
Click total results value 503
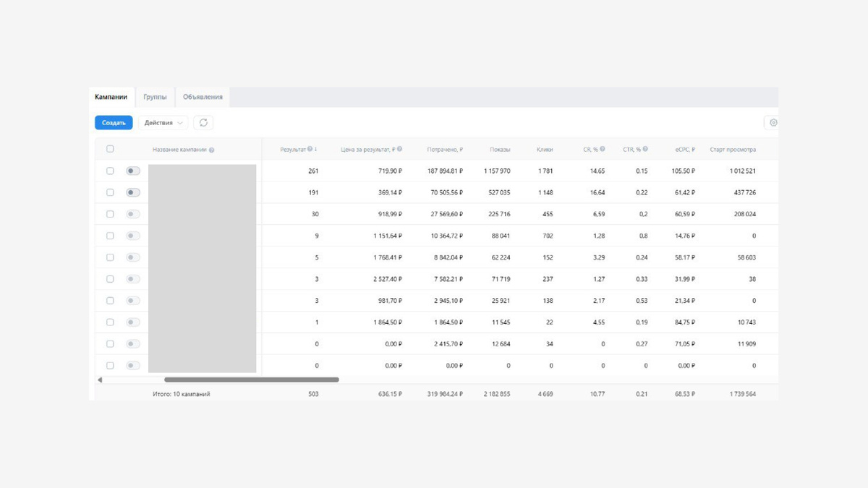coord(312,395)
